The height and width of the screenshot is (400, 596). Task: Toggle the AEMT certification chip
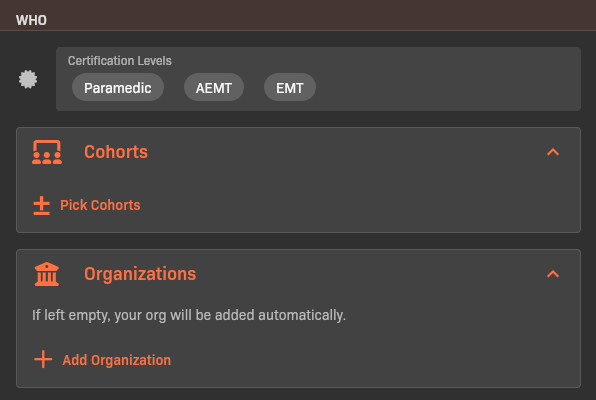[214, 87]
